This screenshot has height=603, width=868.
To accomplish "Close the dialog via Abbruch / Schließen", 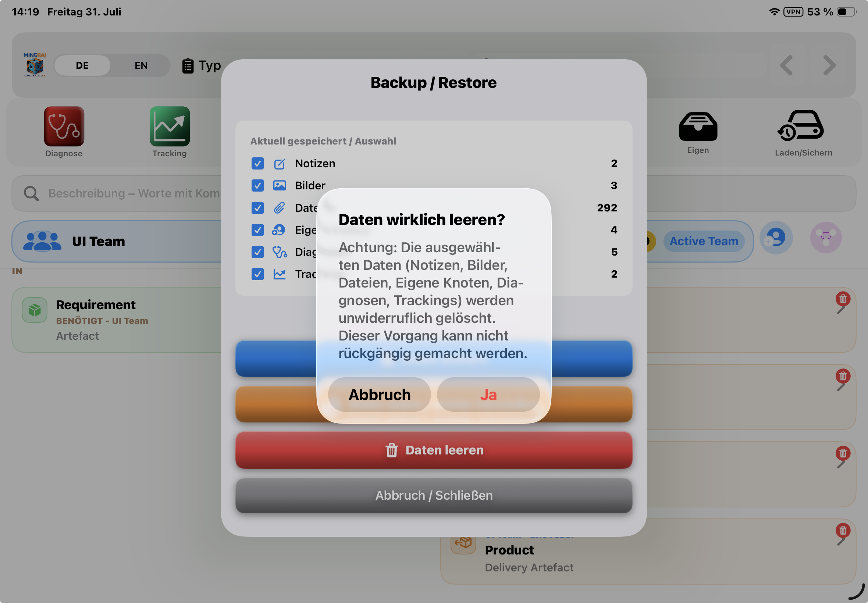I will (x=434, y=495).
